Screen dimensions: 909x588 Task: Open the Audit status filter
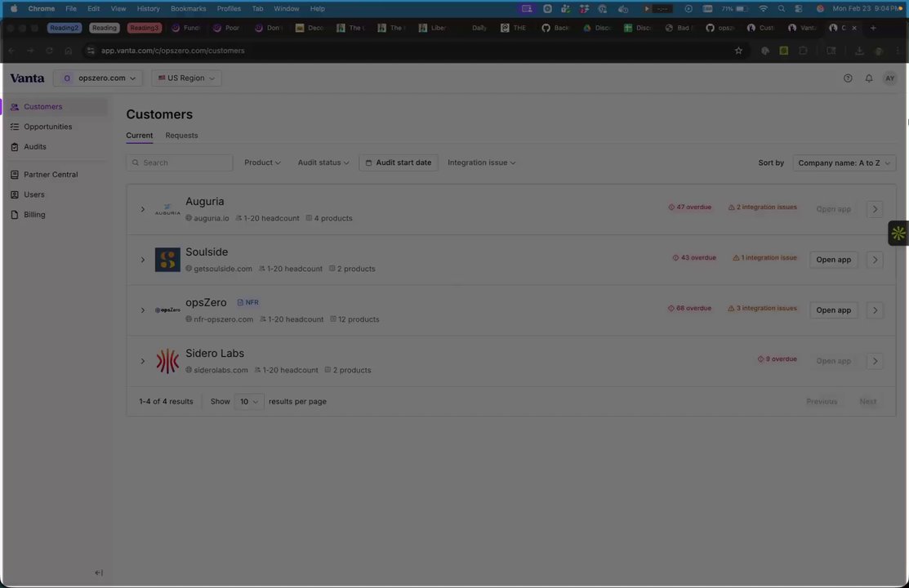(323, 163)
